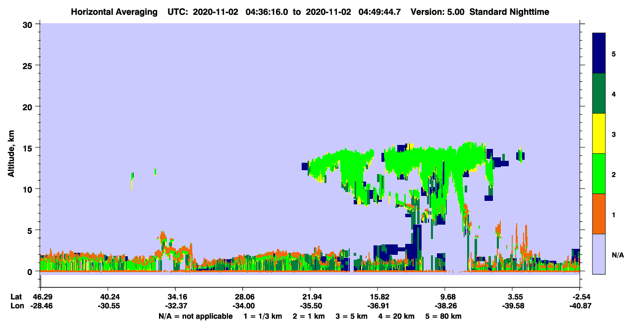Click the "Lat" row label
Viewport: 644px width, 330px height.
click(16, 297)
